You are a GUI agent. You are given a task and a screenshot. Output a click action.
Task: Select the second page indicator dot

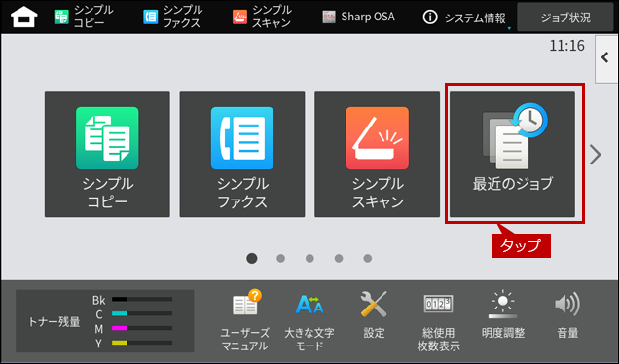tap(280, 258)
